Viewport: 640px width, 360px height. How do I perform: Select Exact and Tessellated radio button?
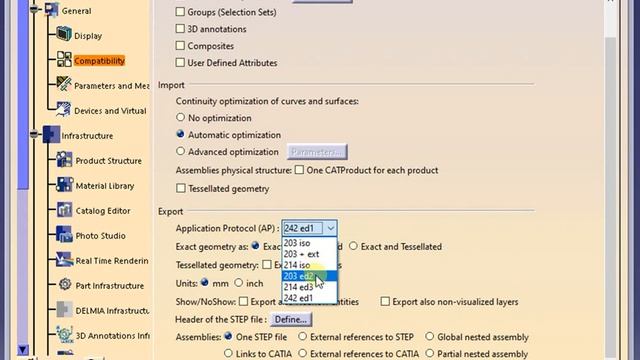click(353, 246)
